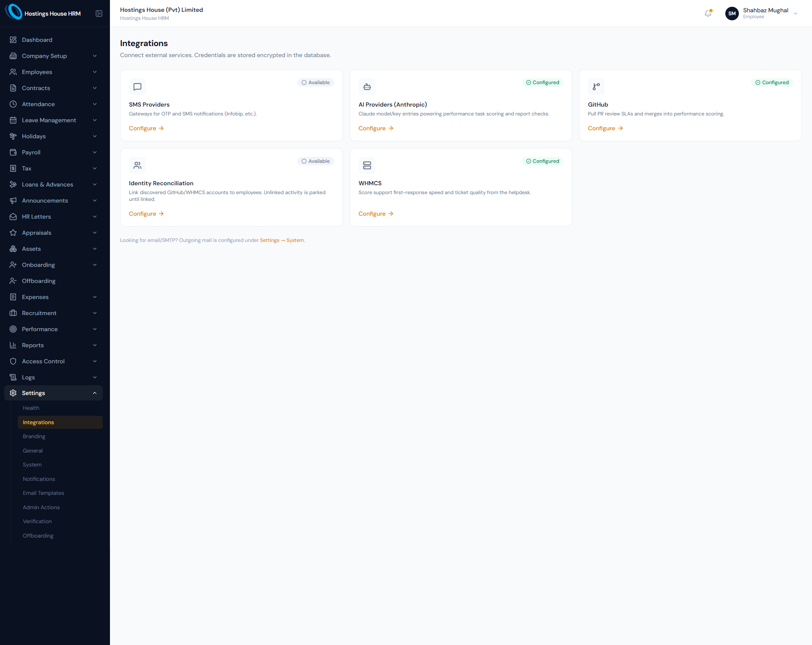812x645 pixels.
Task: Click the Access Control shield icon
Action: [x=13, y=361]
